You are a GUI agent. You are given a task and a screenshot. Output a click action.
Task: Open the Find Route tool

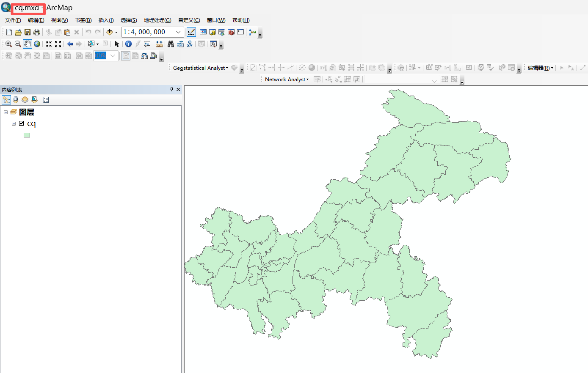tap(180, 44)
